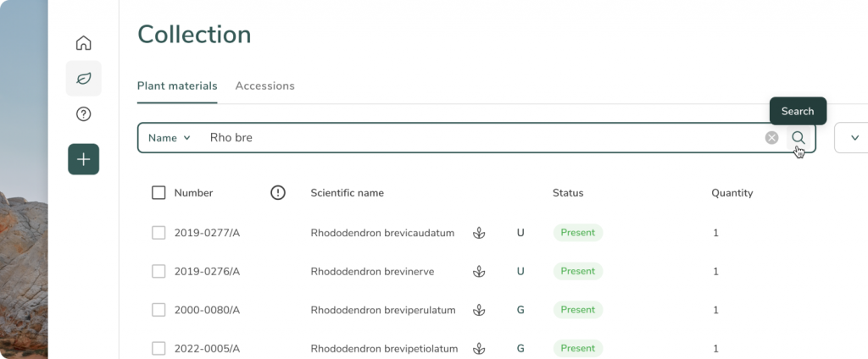Sort by the Quantity column header
868x359 pixels.
click(x=732, y=193)
